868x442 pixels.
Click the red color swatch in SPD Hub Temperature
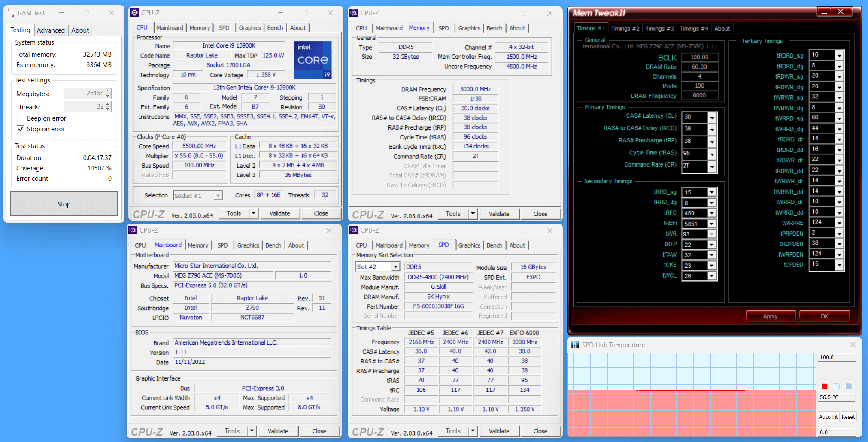tap(824, 387)
